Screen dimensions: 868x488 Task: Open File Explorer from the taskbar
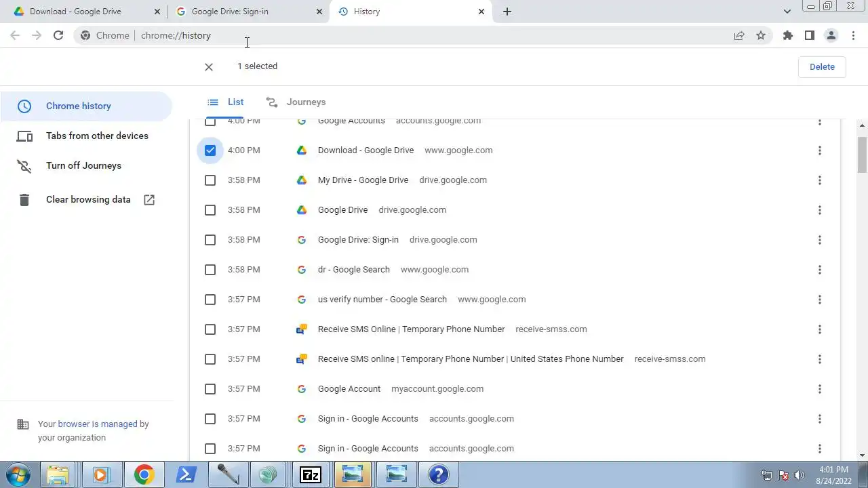(58, 474)
